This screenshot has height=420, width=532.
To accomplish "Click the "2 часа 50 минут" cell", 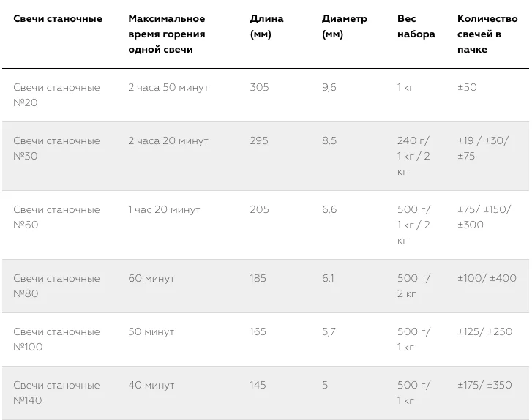I will [168, 88].
